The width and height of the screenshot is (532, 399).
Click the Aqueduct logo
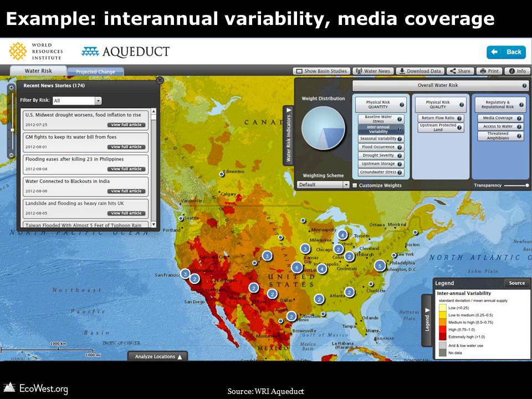pyautogui.click(x=126, y=52)
